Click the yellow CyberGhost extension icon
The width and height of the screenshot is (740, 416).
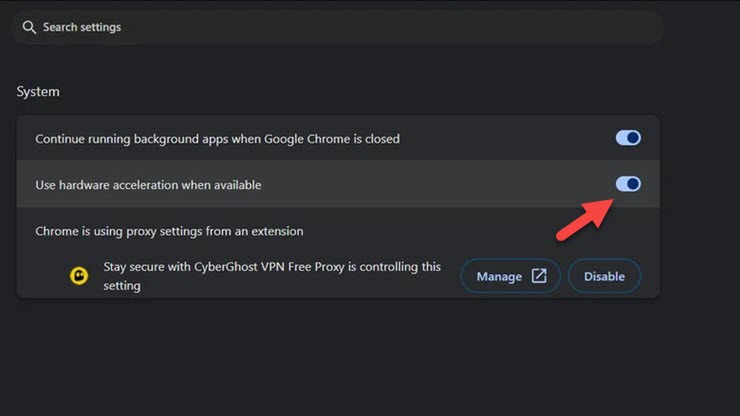point(79,275)
